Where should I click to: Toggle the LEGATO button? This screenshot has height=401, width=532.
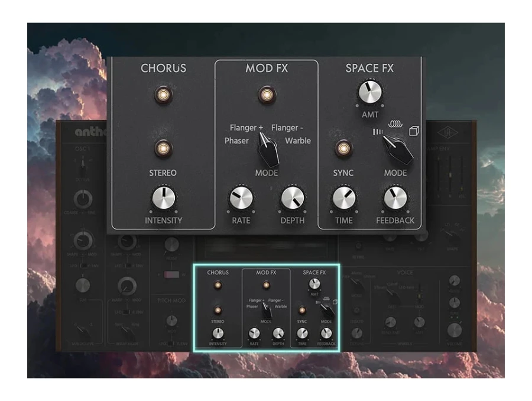click(x=356, y=310)
